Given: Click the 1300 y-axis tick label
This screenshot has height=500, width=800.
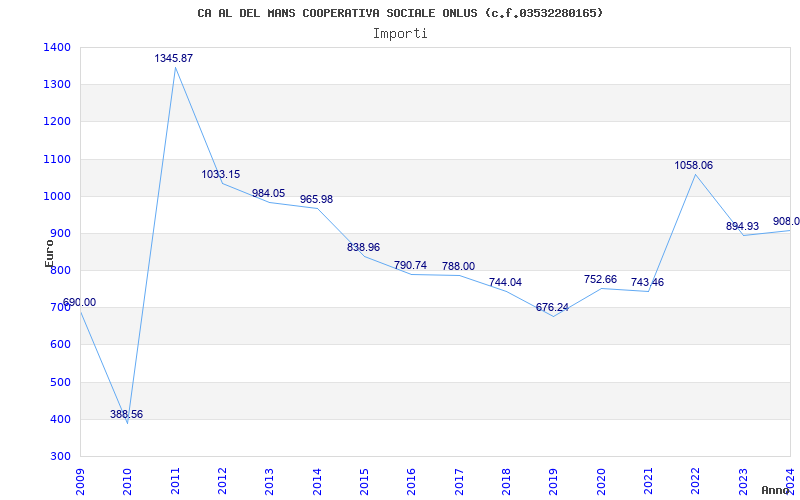Looking at the screenshot, I should (x=58, y=85).
